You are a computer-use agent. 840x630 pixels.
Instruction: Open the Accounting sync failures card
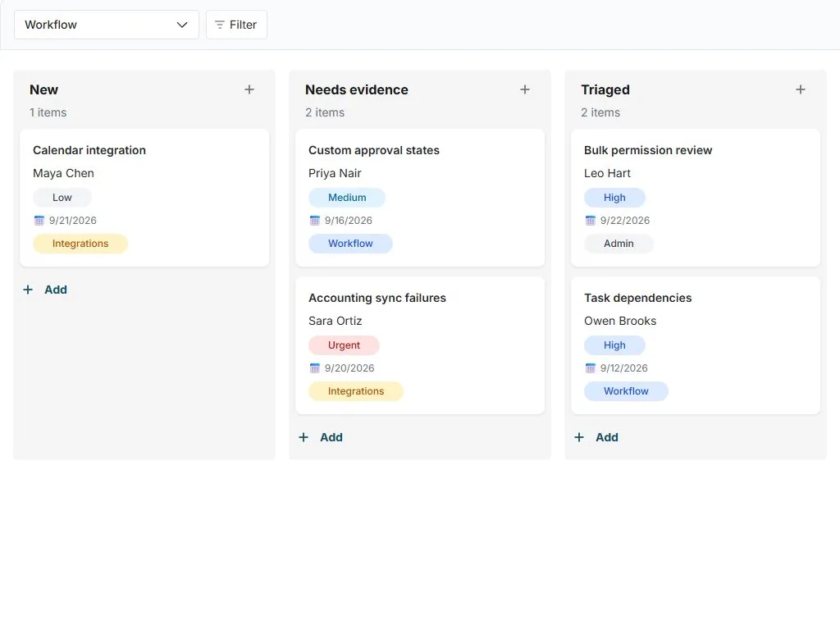(x=420, y=345)
